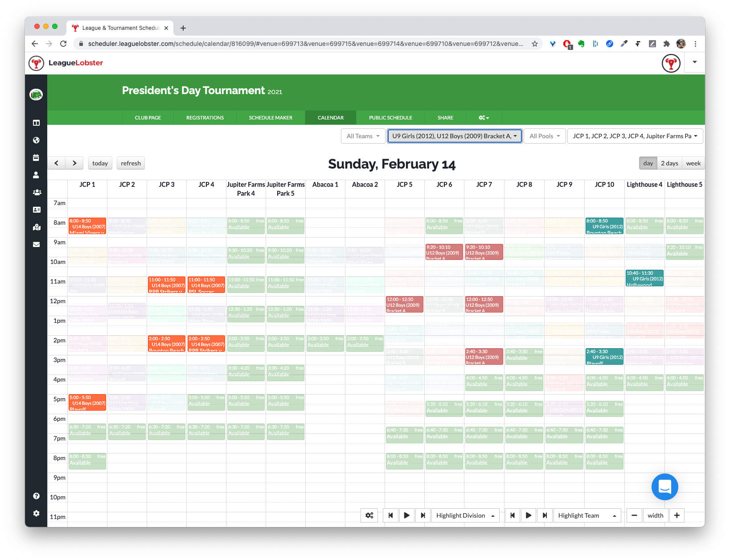Switch calendar to week view

tap(693, 163)
